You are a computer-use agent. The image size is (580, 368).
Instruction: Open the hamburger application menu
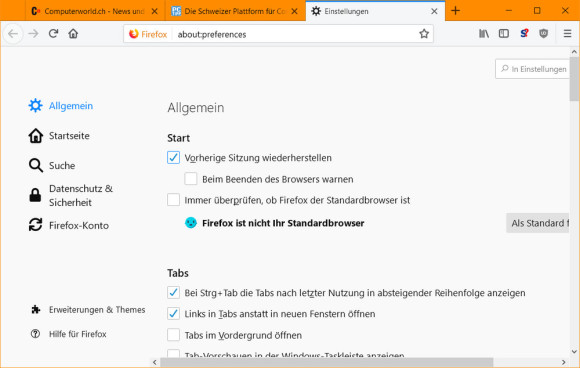pyautogui.click(x=567, y=34)
